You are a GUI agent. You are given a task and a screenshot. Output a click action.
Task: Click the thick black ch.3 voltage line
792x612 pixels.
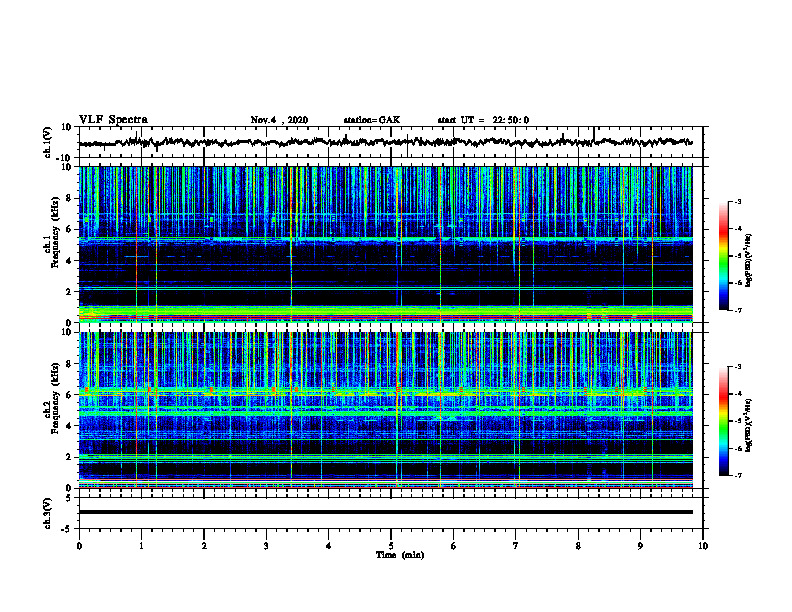pos(385,512)
